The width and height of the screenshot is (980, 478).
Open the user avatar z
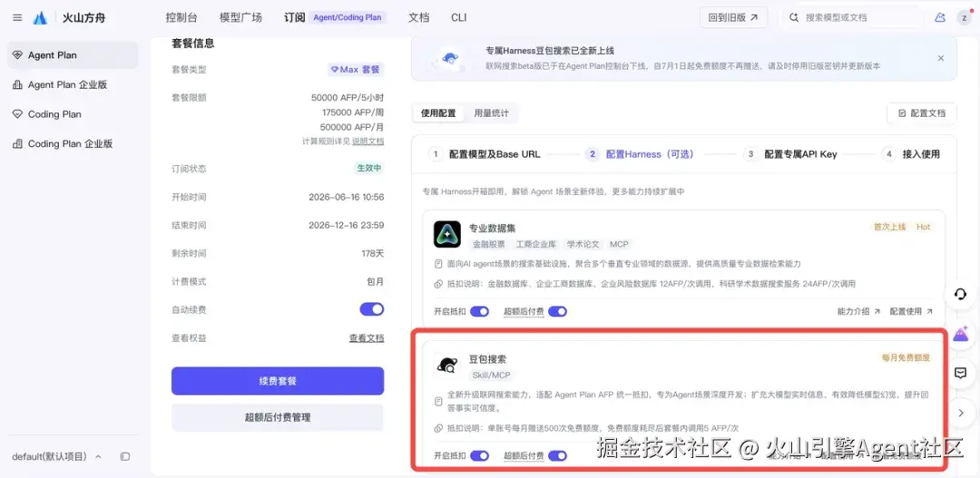coord(963,17)
